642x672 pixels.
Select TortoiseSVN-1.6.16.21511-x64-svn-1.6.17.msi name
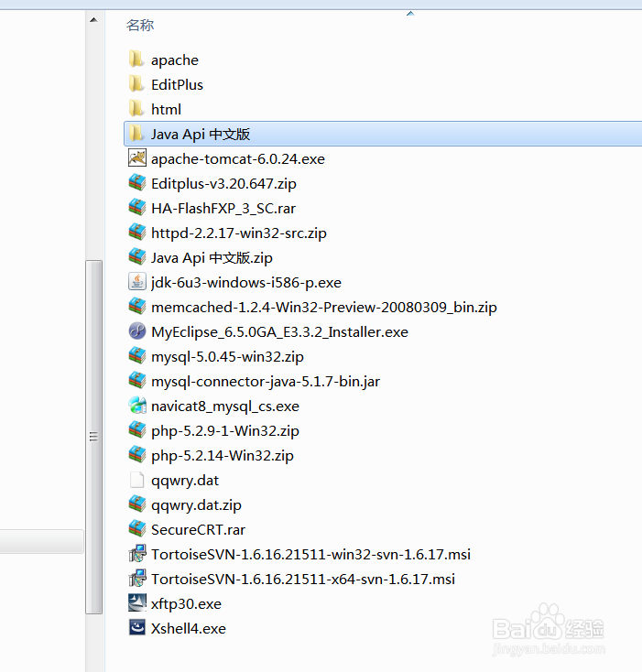tap(303, 580)
